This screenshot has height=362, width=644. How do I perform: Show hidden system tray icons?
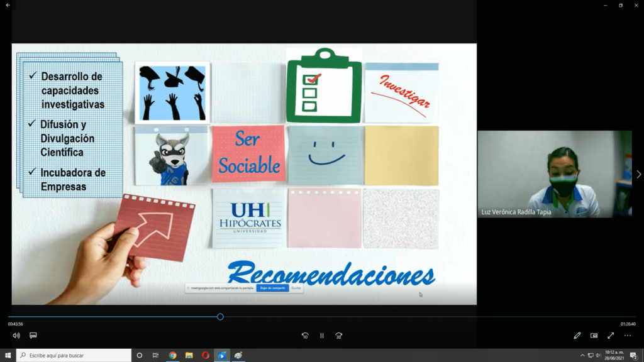582,356
